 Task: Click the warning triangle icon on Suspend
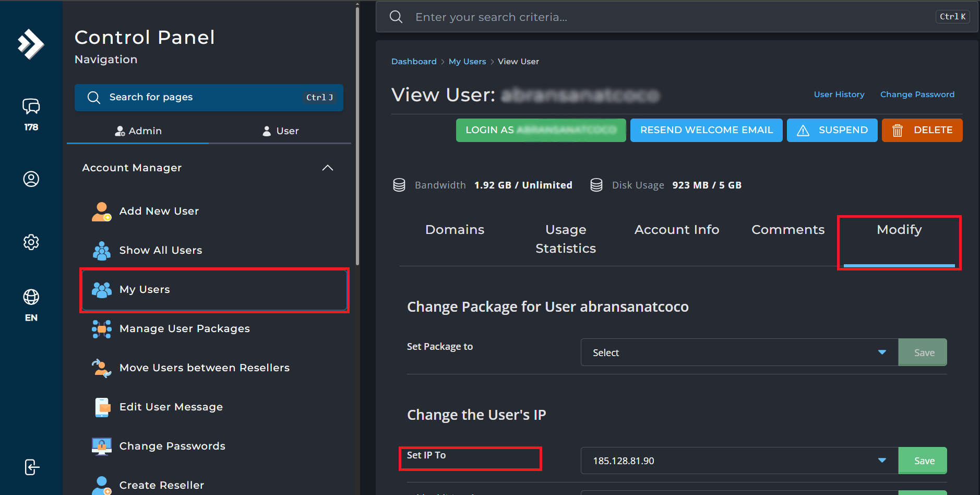(803, 131)
